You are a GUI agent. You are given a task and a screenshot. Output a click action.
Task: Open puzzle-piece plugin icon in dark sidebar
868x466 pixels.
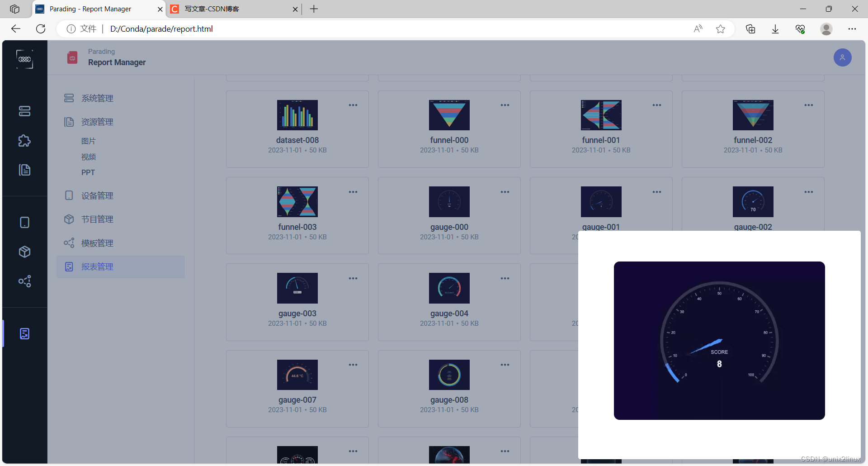click(x=24, y=141)
